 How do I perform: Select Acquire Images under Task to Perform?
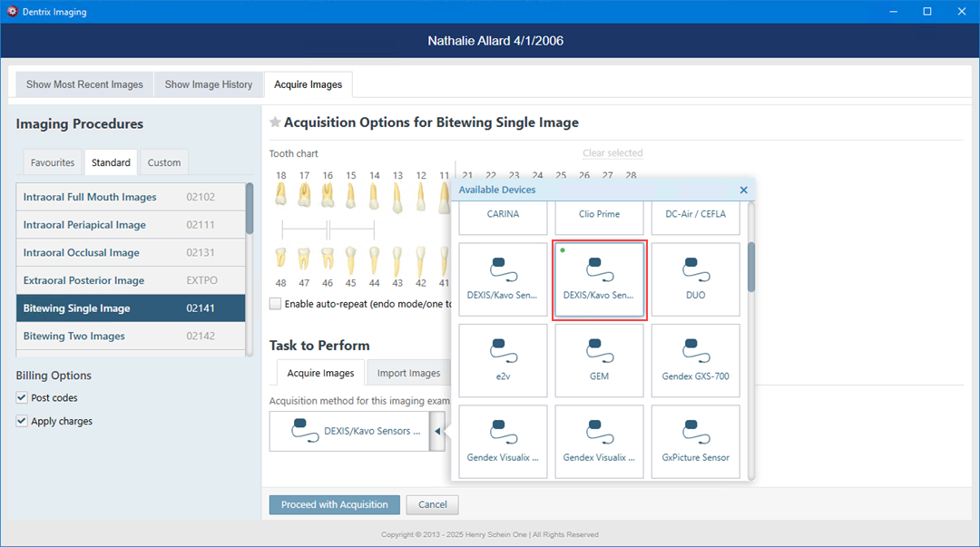(320, 373)
